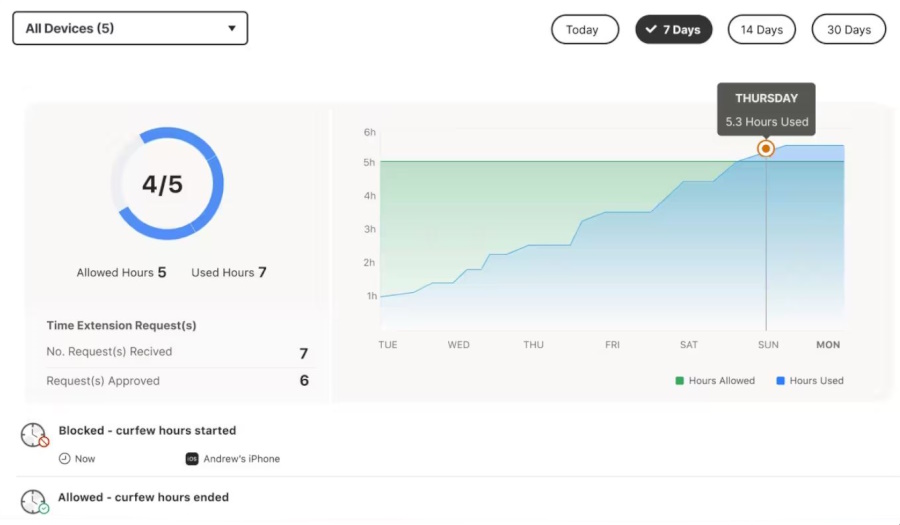
Task: Switch to the 30 Days range
Action: coord(849,29)
